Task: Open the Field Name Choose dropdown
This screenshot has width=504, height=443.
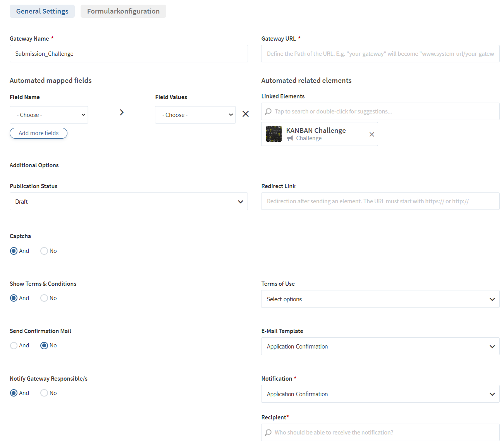Action: 49,115
